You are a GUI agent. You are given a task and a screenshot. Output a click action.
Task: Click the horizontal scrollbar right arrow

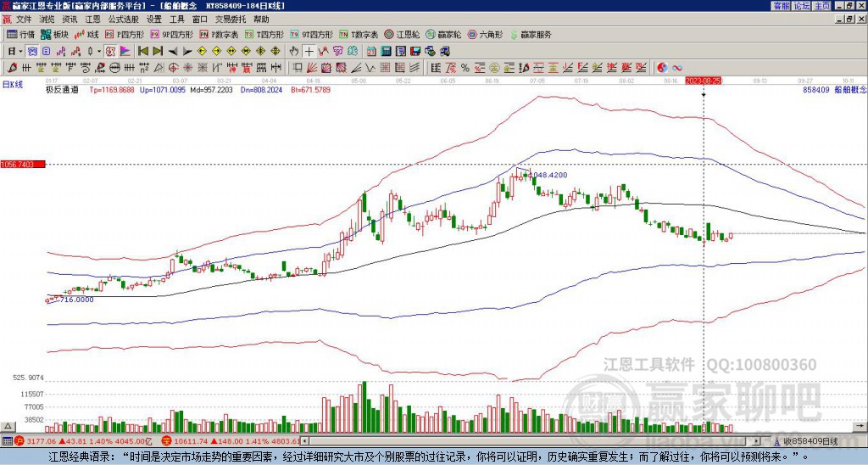[756, 441]
